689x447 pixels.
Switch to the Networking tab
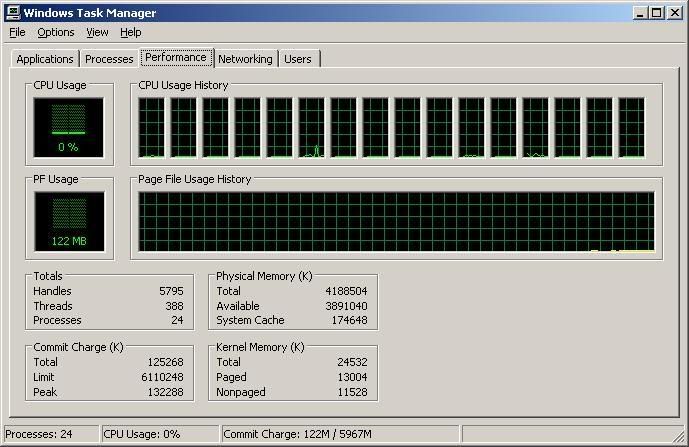[x=245, y=59]
